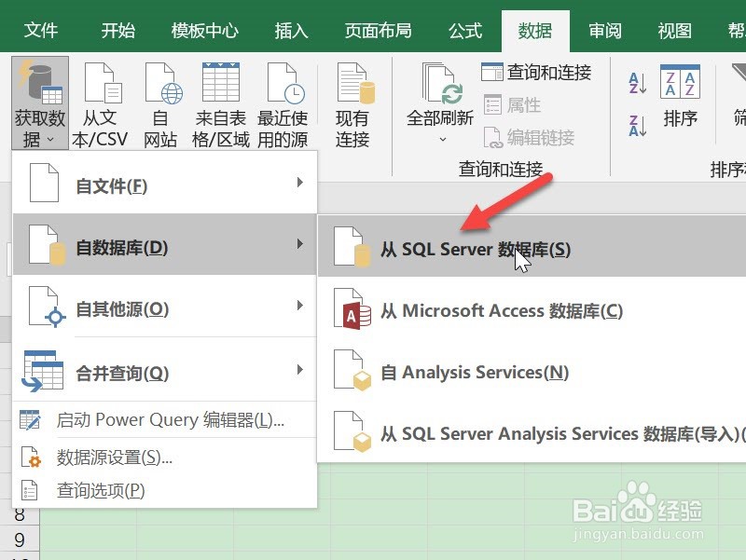Switch to the 页面布局 tab

[379, 31]
